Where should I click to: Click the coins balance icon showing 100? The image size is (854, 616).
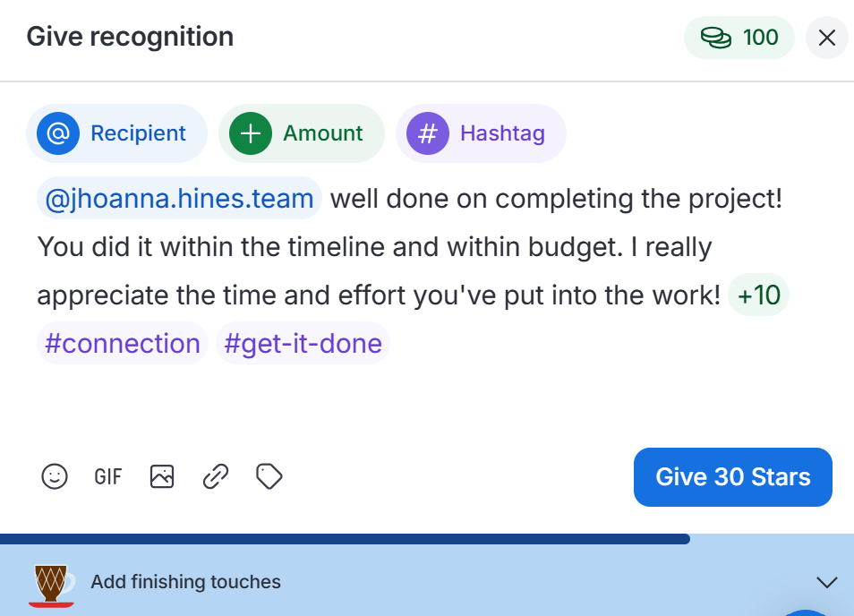tap(715, 38)
